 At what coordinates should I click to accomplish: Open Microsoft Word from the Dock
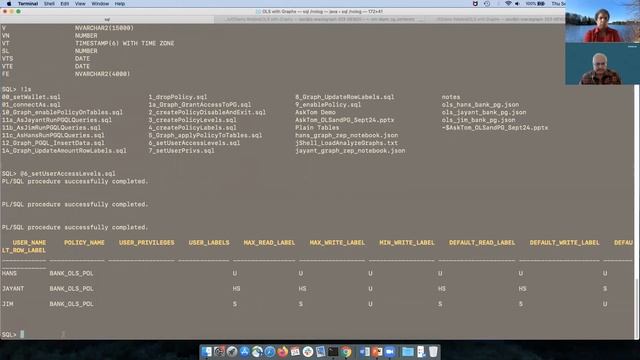[x=364, y=351]
